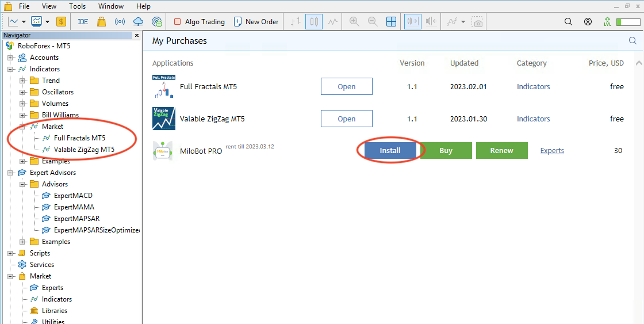Open the Signals broadcast icon
Screen dimensions: 644x324
pos(120,22)
